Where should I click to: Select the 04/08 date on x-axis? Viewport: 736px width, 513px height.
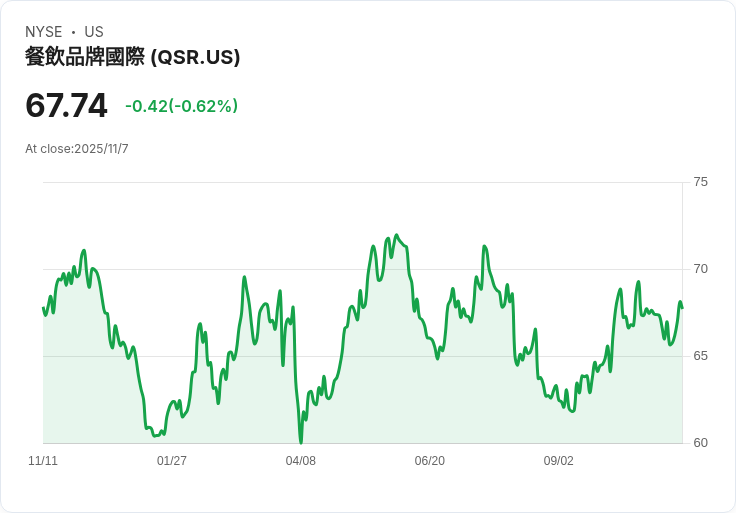(x=301, y=461)
